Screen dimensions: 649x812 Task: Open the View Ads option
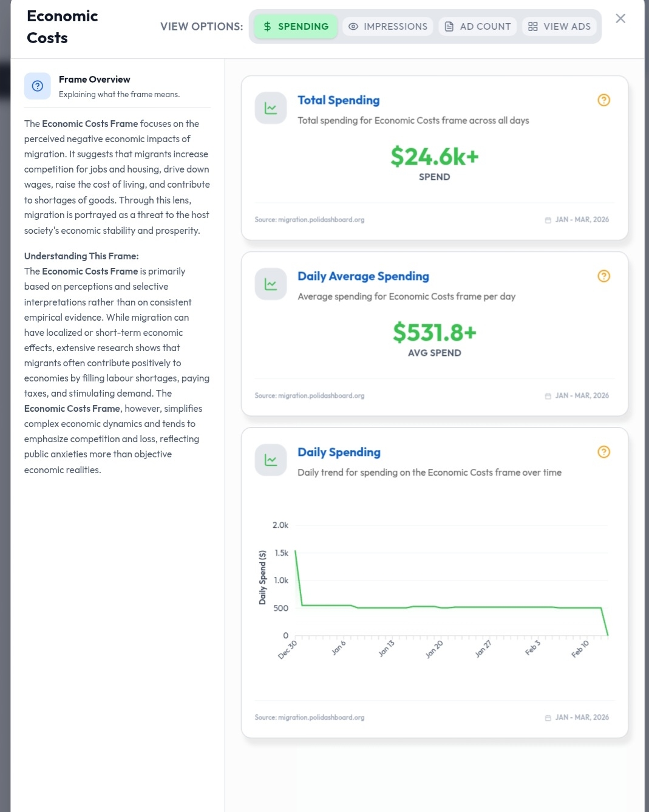tap(559, 27)
